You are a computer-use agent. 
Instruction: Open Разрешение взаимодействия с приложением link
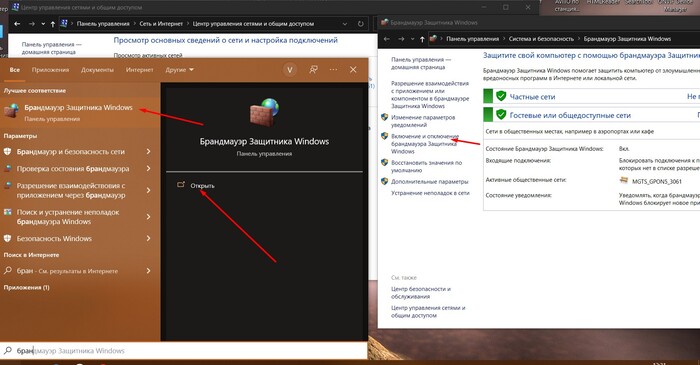click(x=430, y=95)
